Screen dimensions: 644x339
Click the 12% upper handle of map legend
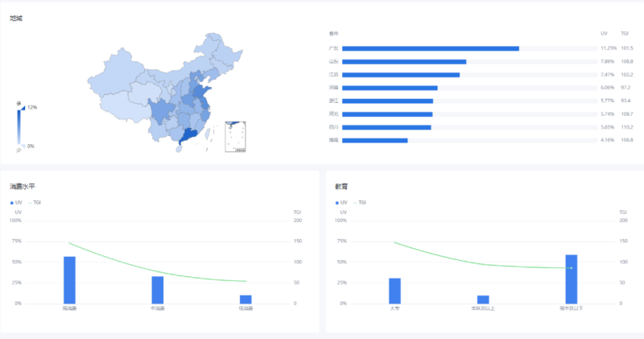tap(23, 108)
